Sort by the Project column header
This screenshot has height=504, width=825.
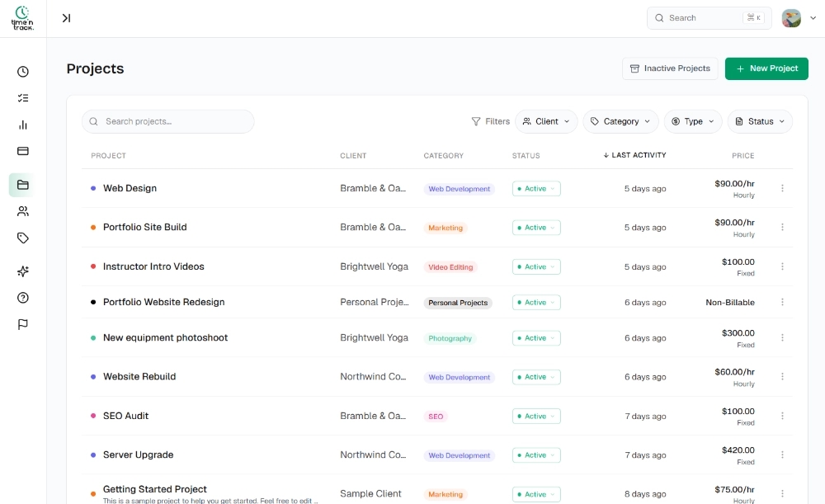pos(108,156)
